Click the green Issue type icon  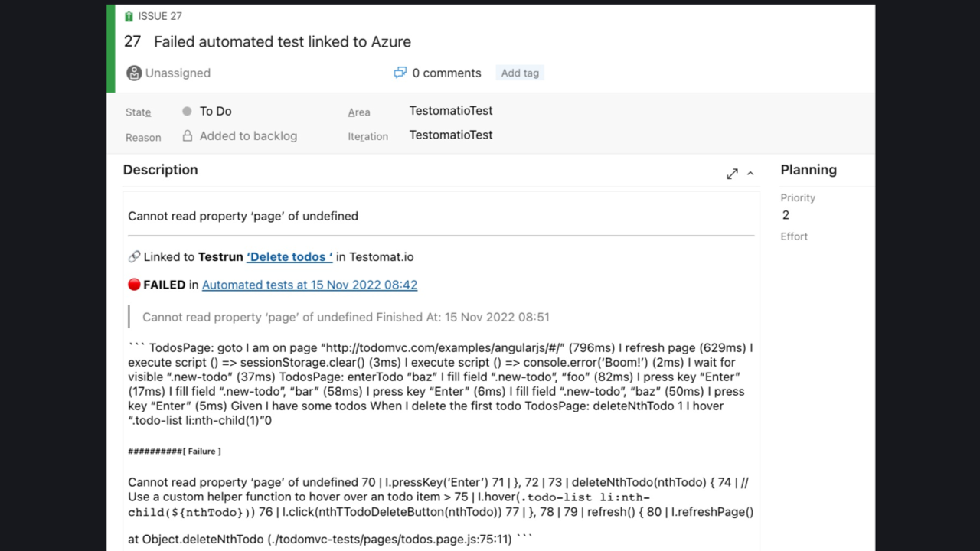click(129, 16)
